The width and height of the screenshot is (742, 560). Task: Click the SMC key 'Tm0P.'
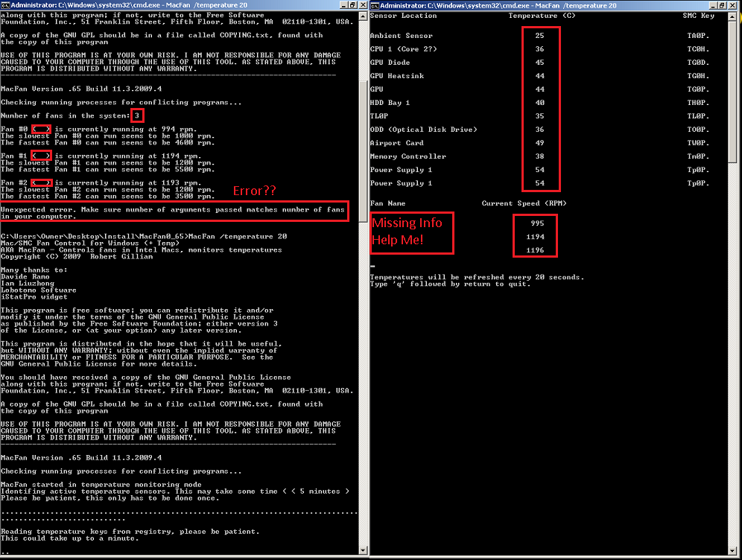click(698, 156)
